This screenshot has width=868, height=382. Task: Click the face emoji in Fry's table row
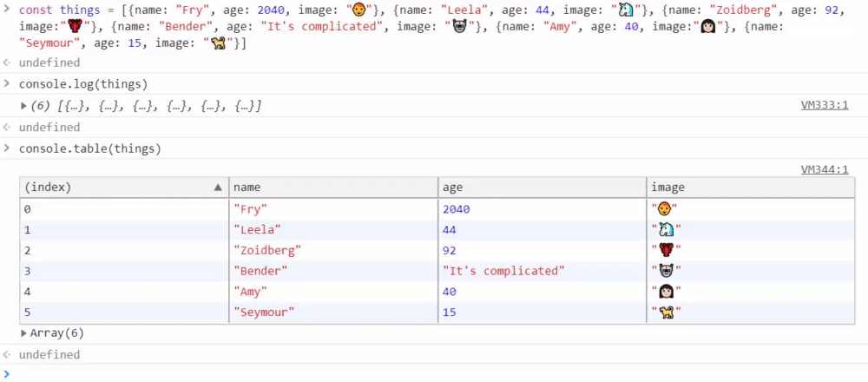click(x=665, y=209)
